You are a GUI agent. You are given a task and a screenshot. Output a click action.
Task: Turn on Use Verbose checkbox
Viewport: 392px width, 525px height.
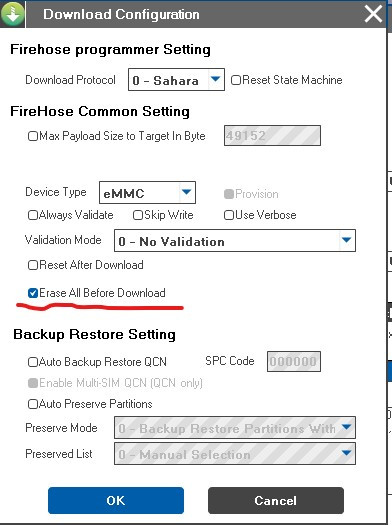click(x=229, y=215)
